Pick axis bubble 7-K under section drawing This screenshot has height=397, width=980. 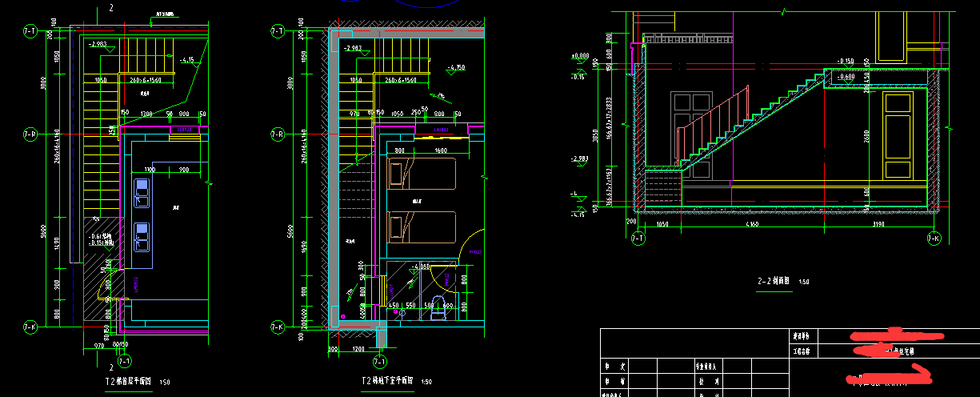pyautogui.click(x=934, y=239)
